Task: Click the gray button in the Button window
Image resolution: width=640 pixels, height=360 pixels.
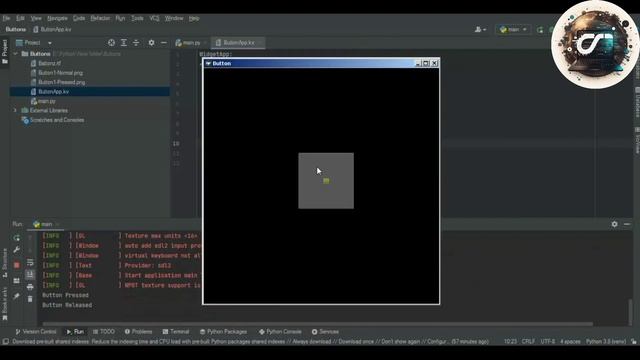Action: pos(326,181)
